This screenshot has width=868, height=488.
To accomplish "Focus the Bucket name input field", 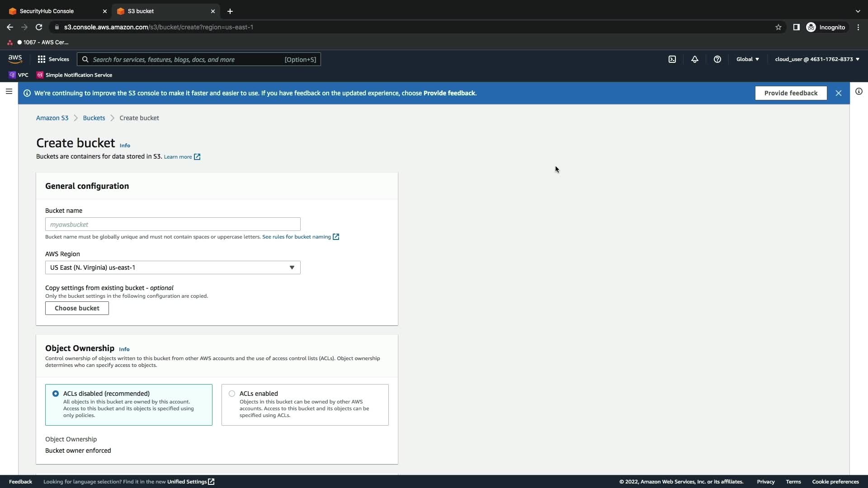I will pos(173,224).
